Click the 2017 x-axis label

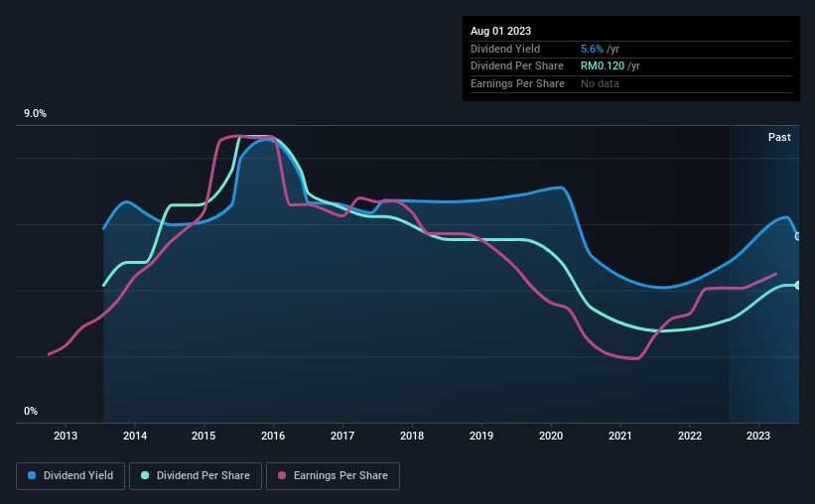click(x=342, y=436)
